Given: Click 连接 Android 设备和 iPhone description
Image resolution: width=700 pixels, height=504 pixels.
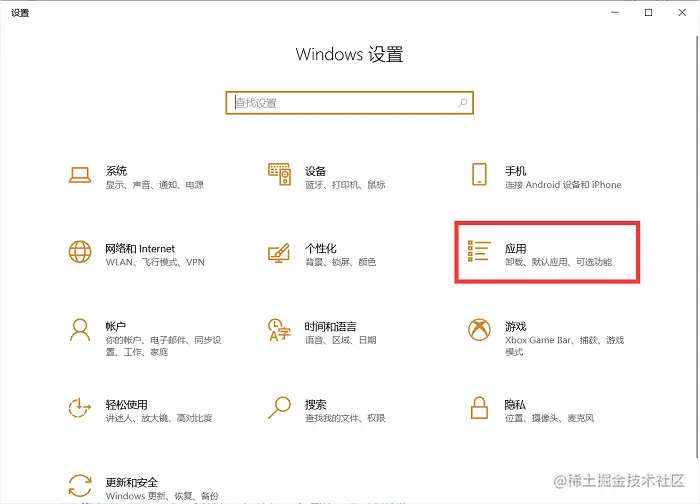Looking at the screenshot, I should (x=563, y=185).
